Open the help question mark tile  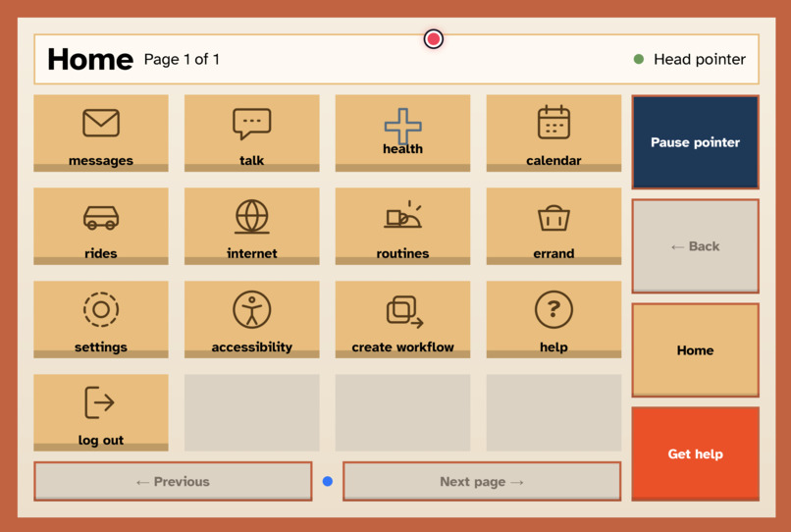(554, 320)
